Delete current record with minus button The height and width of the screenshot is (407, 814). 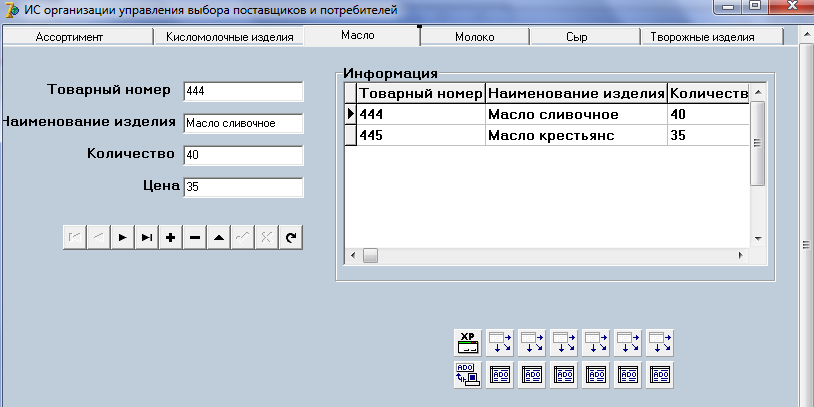(195, 237)
